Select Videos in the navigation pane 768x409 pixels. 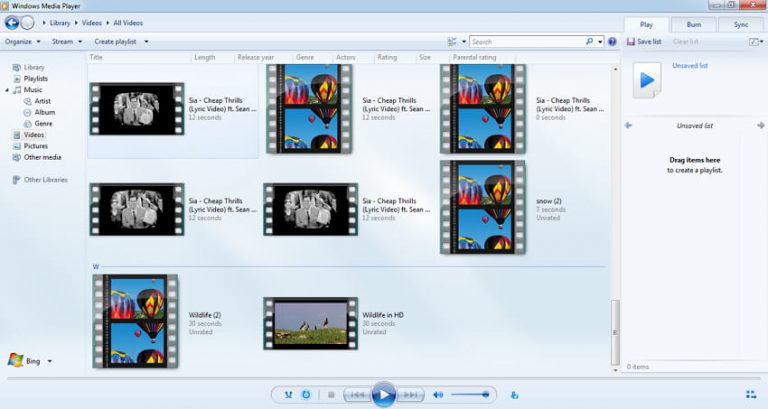tap(34, 135)
